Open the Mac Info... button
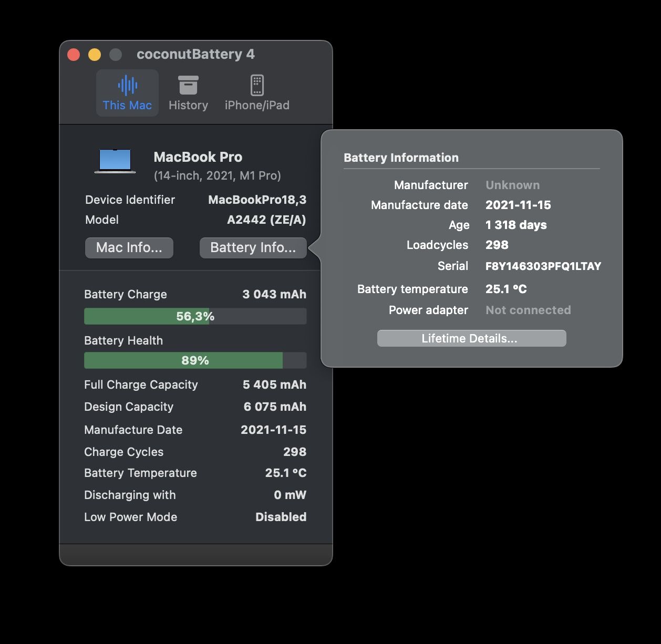661x644 pixels. tap(129, 247)
